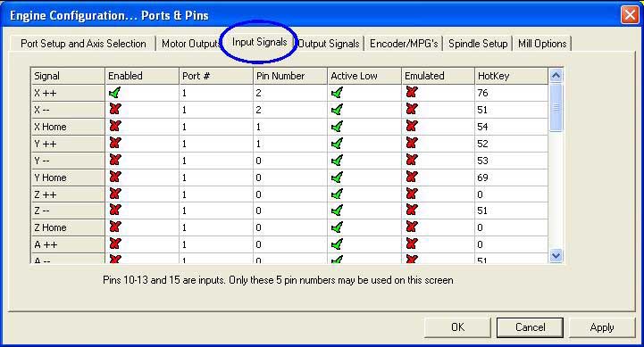644x347 pixels.
Task: Toggle Active Low for X Home
Action: (x=337, y=127)
